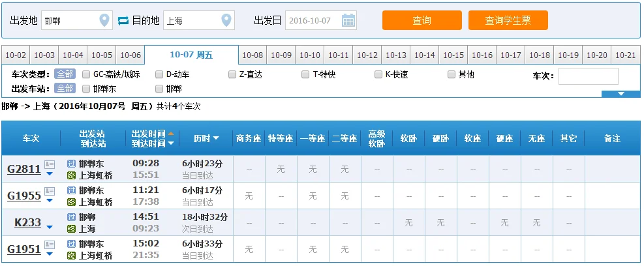The image size is (644, 266).
Task: Switch to the 10-06 date tab
Action: 130,55
